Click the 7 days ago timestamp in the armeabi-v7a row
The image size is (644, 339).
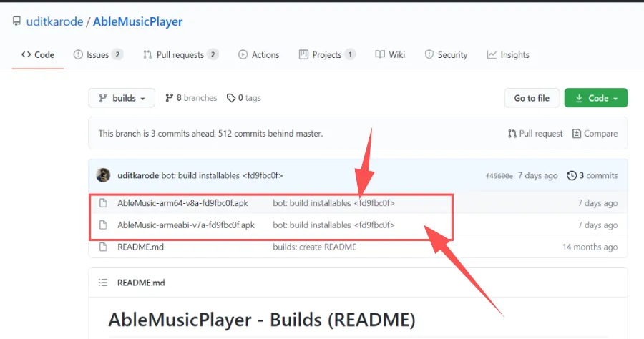pos(597,225)
